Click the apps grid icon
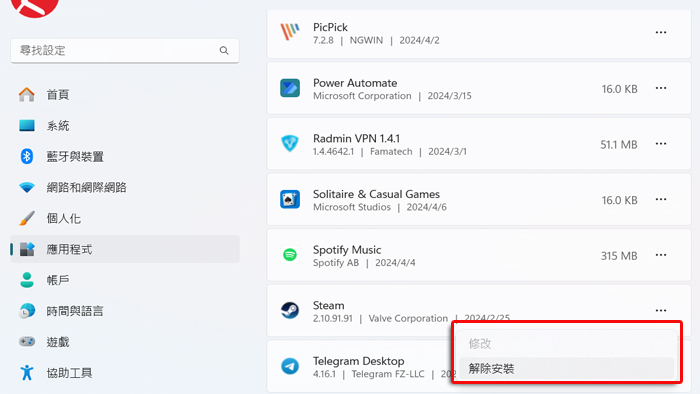This screenshot has width=700, height=394. tap(27, 249)
